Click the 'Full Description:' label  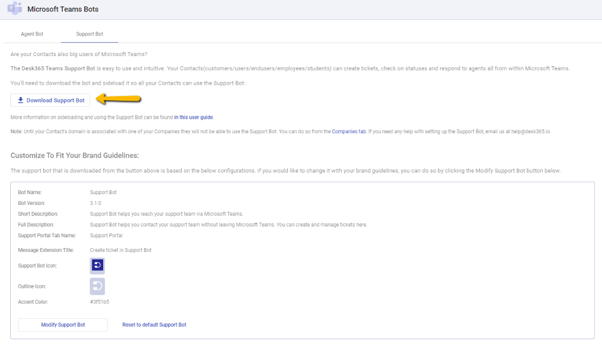pos(36,225)
